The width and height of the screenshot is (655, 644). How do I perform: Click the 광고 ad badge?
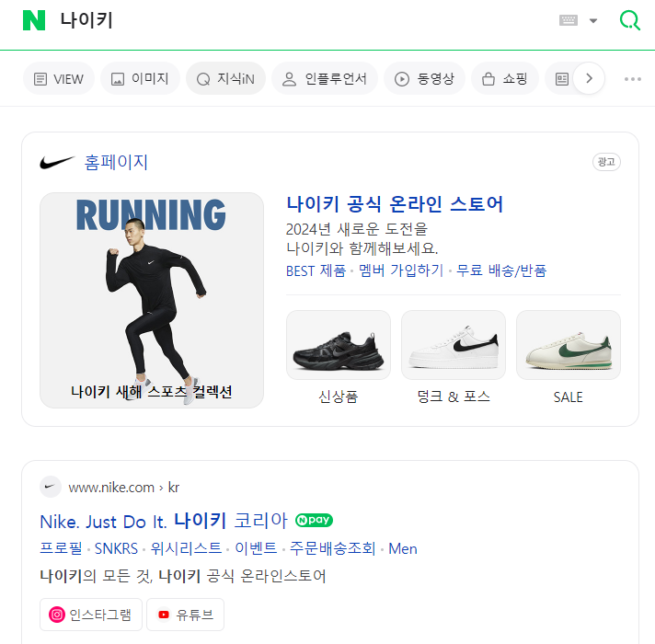606,162
